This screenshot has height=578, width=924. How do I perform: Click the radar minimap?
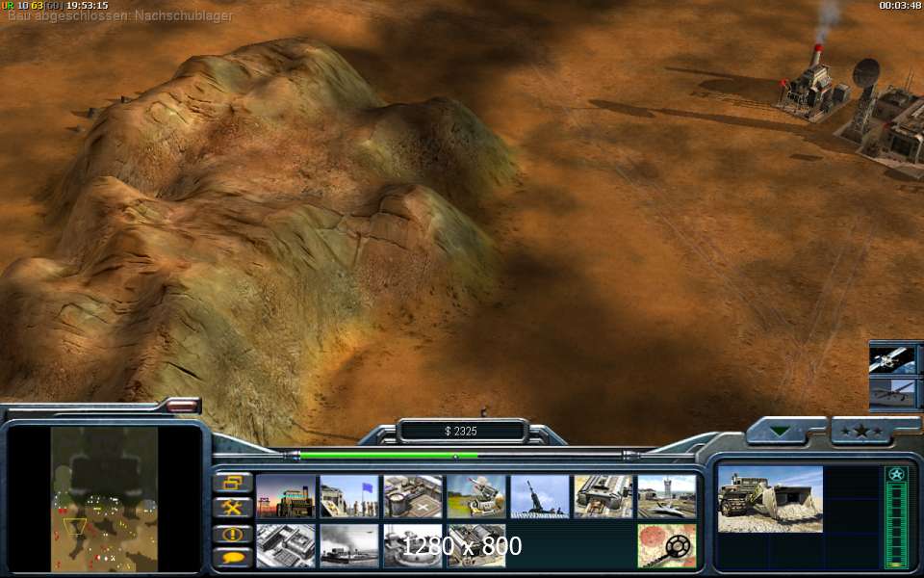tap(104, 499)
